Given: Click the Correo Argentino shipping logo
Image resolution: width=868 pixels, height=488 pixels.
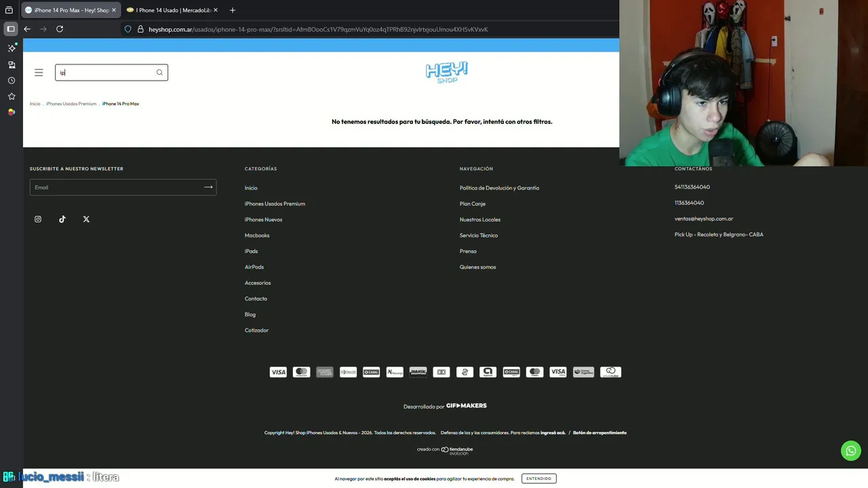Looking at the screenshot, I should coord(583,372).
